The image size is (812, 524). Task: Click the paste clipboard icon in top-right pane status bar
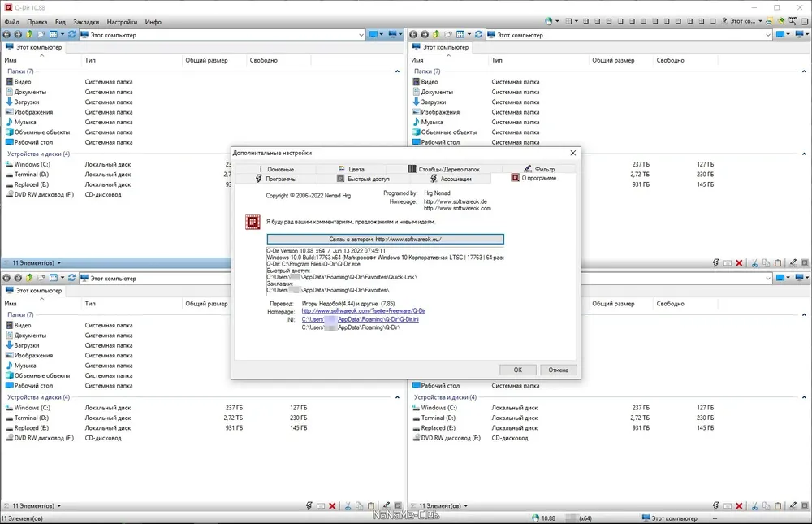pyautogui.click(x=778, y=263)
